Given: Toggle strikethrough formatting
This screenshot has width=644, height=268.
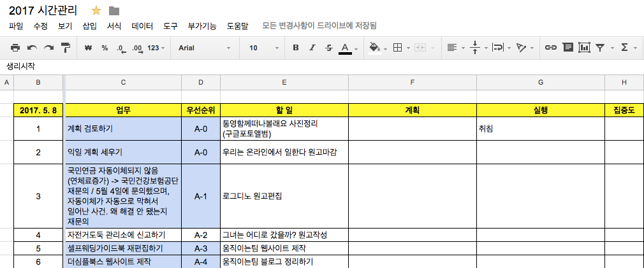Looking at the screenshot, I should tap(328, 48).
